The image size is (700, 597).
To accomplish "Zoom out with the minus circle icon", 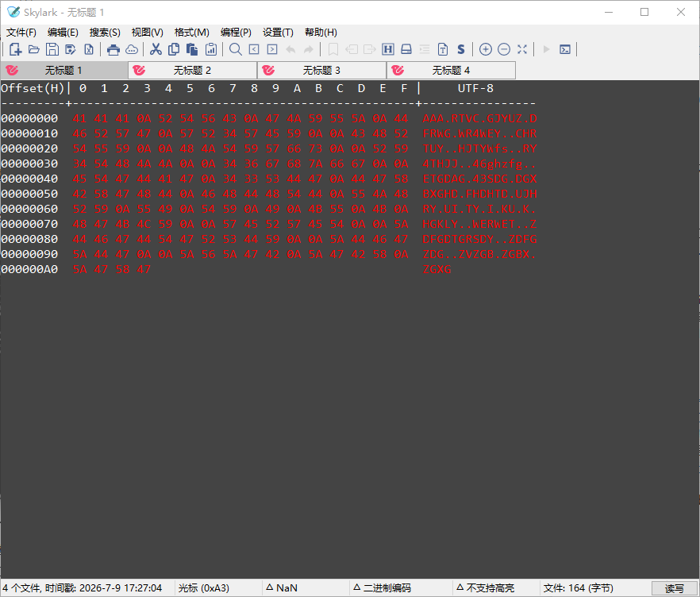I will click(x=503, y=49).
